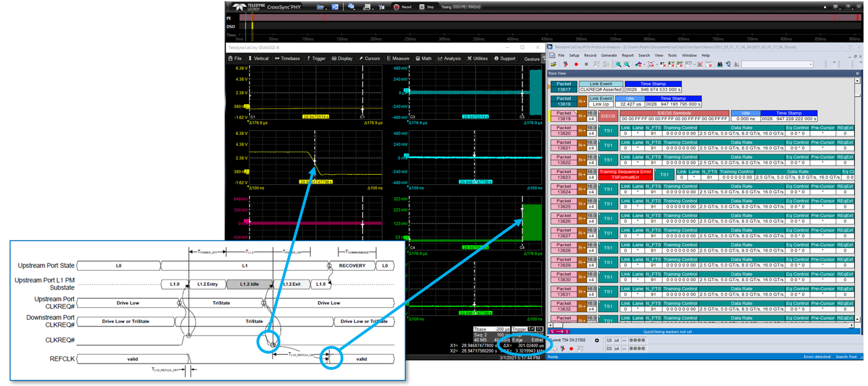The height and width of the screenshot is (386, 868).
Task: Select Packet 13823 Training Sequence Error row
Action: pyautogui.click(x=624, y=174)
